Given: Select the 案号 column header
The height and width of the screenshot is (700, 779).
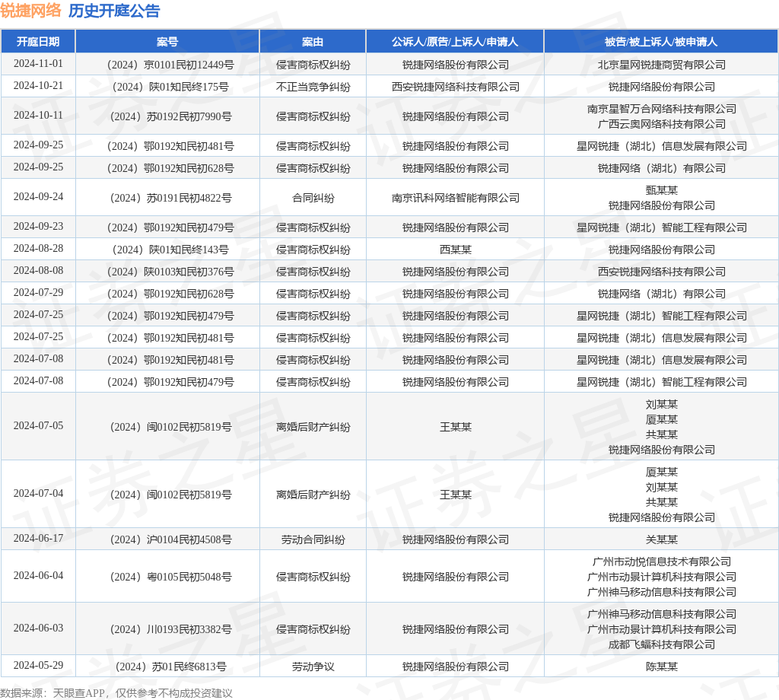Looking at the screenshot, I should click(167, 42).
